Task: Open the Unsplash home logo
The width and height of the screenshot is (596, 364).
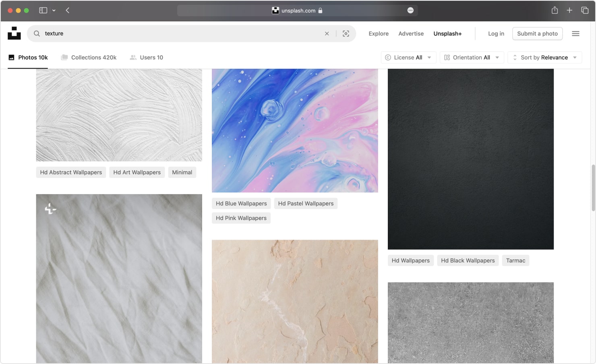Action: coord(14,33)
